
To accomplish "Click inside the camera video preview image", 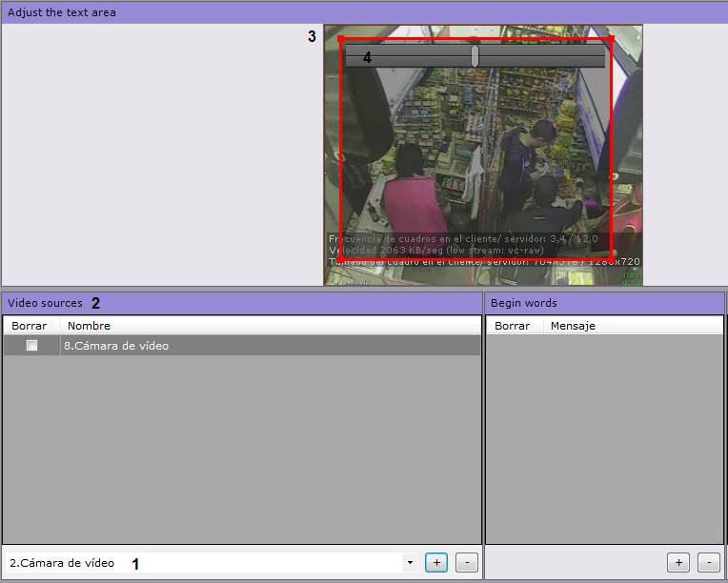I will click(x=476, y=162).
